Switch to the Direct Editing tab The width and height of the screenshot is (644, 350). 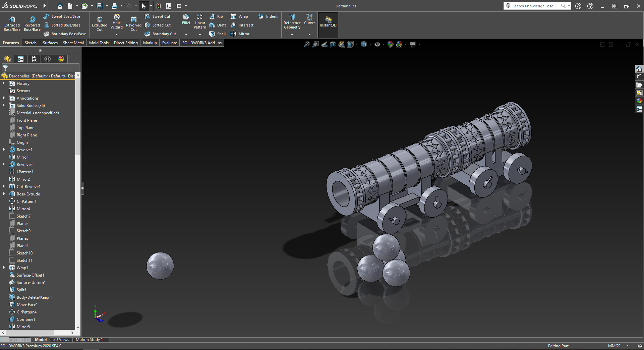click(x=126, y=43)
